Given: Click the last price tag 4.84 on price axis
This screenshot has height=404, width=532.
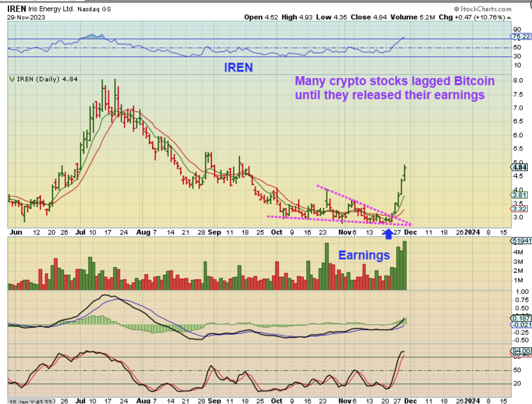Looking at the screenshot, I should click(521, 167).
